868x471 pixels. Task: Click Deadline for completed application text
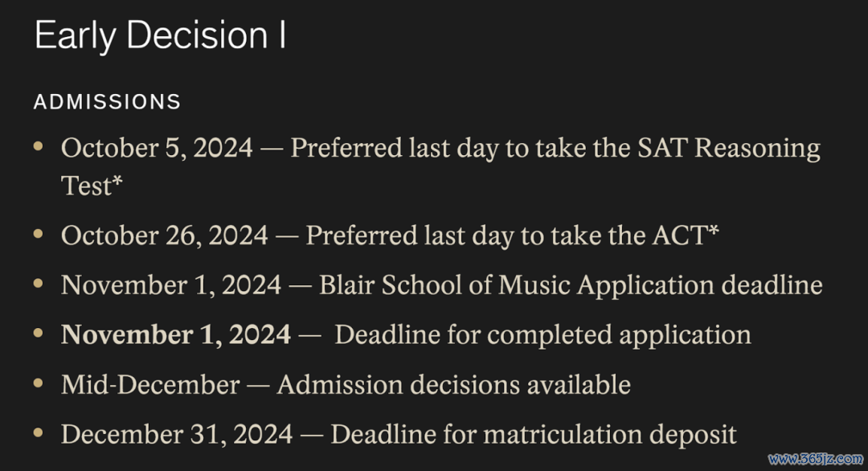pos(543,335)
